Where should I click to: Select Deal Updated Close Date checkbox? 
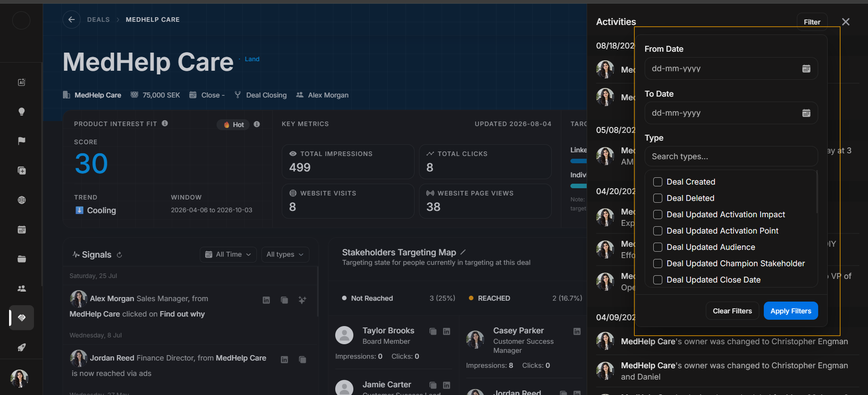658,280
